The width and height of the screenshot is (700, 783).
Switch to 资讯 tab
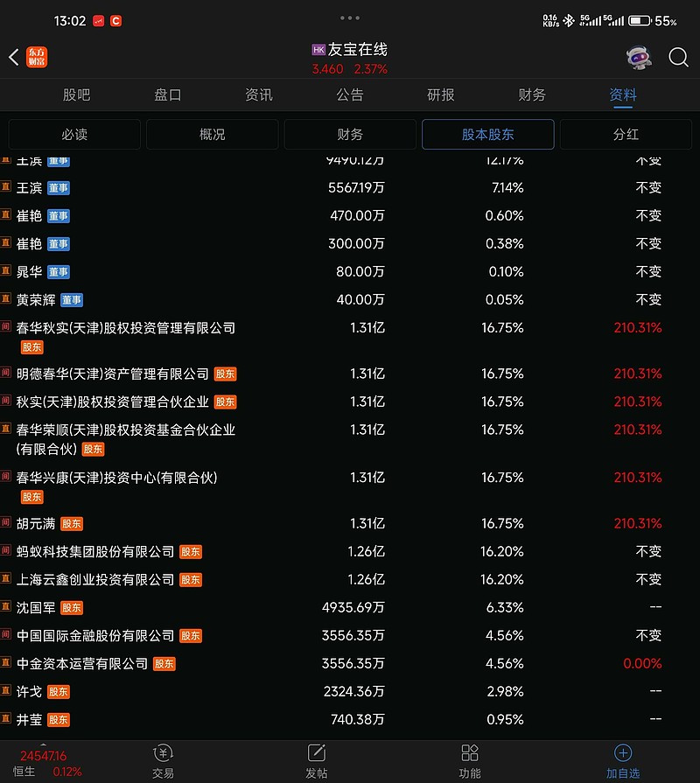pyautogui.click(x=259, y=94)
